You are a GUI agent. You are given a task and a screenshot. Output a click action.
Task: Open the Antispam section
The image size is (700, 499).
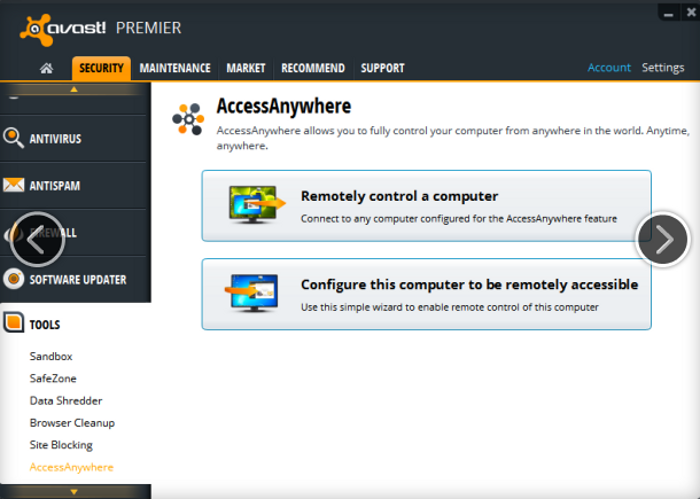coord(73,185)
